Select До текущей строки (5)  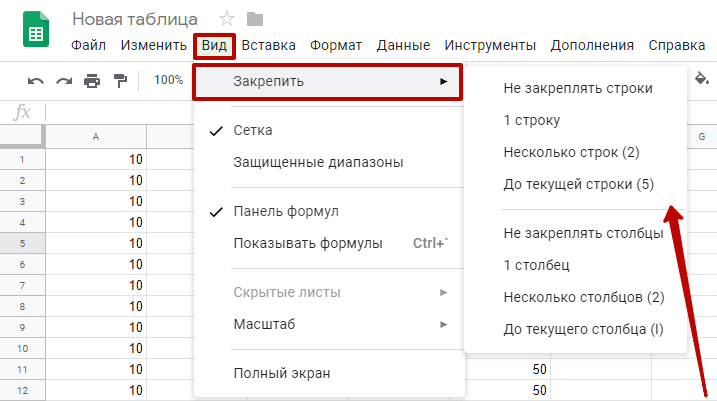(x=579, y=184)
